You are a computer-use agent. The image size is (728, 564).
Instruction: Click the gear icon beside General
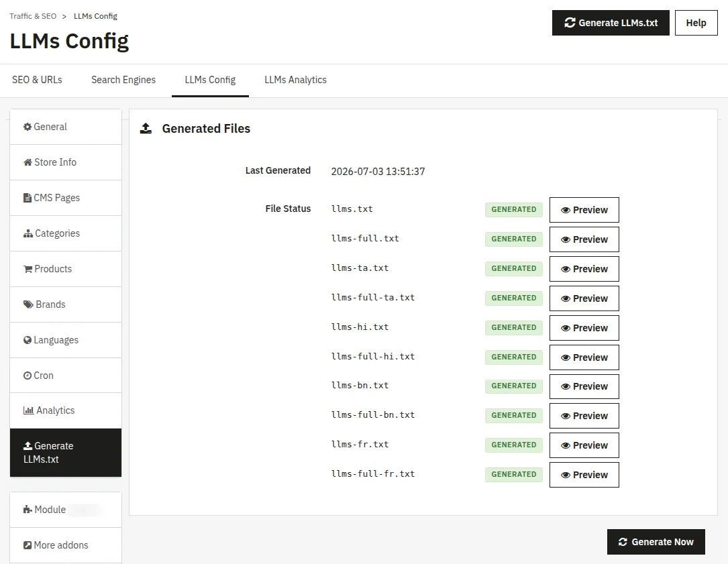[x=28, y=127]
